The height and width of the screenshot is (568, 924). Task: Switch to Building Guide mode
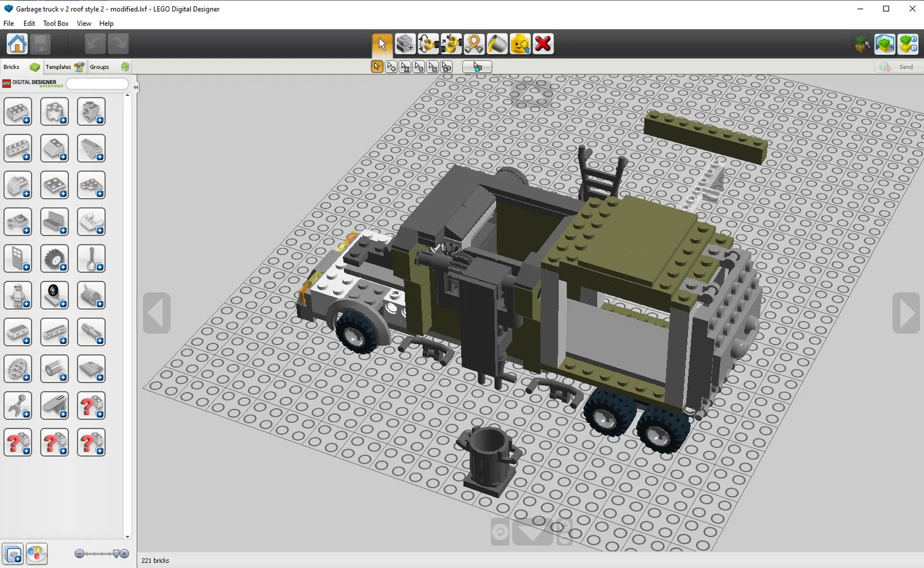pyautogui.click(x=908, y=44)
